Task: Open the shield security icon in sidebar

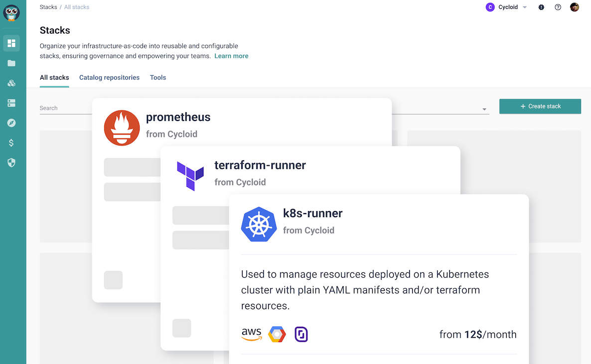Action: tap(11, 163)
